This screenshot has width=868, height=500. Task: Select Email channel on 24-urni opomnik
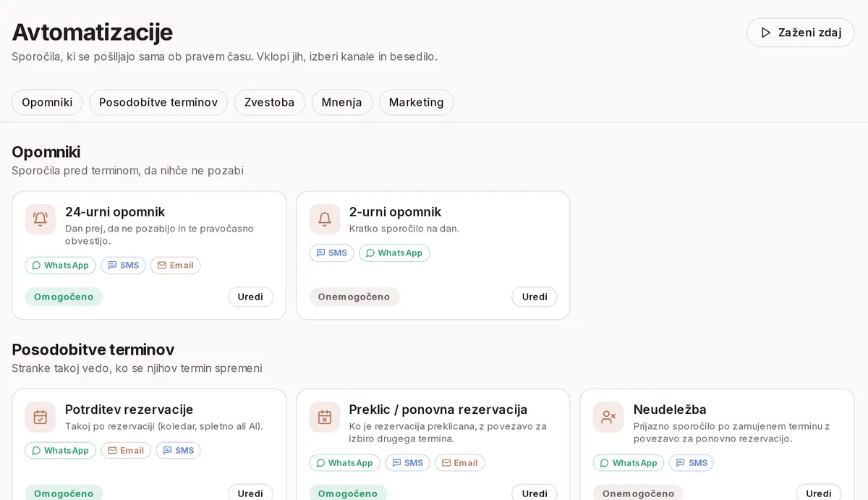point(175,266)
